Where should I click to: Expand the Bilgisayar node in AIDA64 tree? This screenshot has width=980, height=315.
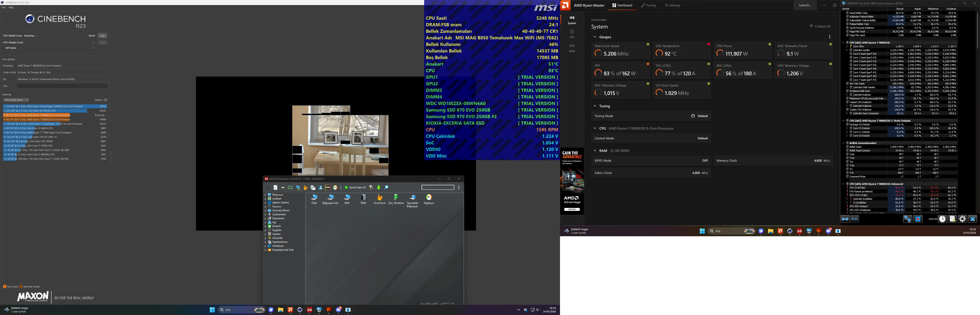click(x=265, y=195)
